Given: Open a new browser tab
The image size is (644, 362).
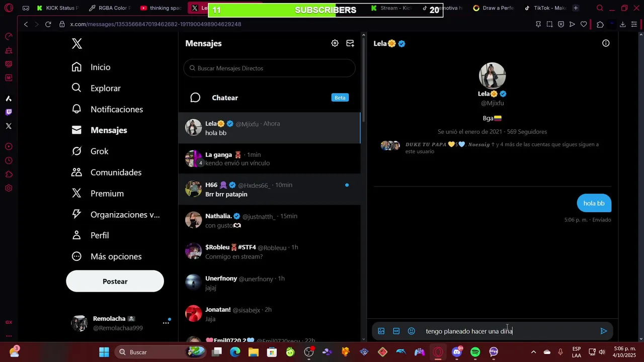Looking at the screenshot, I should [576, 8].
